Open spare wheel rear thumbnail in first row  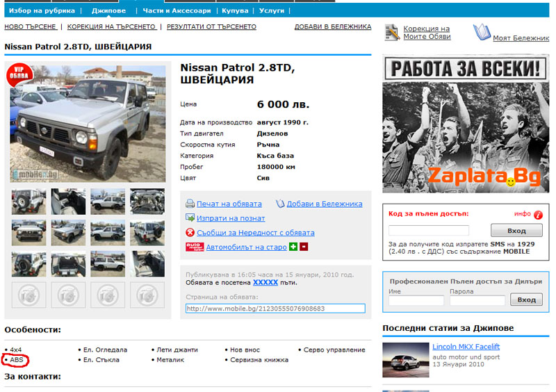28,202
